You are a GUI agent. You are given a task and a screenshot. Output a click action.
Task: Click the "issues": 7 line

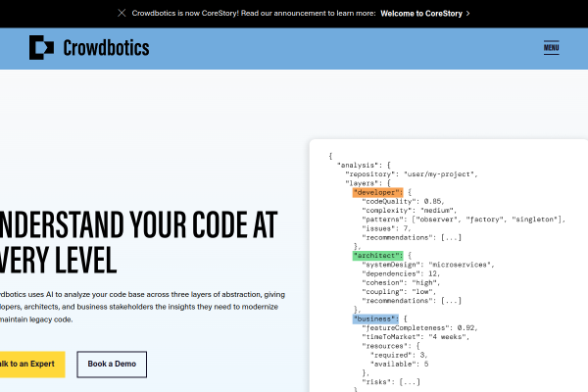(x=386, y=228)
